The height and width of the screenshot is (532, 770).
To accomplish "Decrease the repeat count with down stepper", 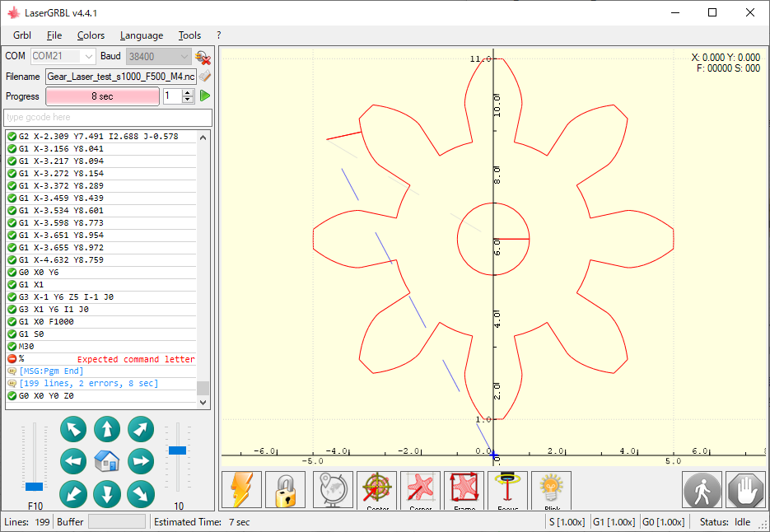I will [188, 99].
